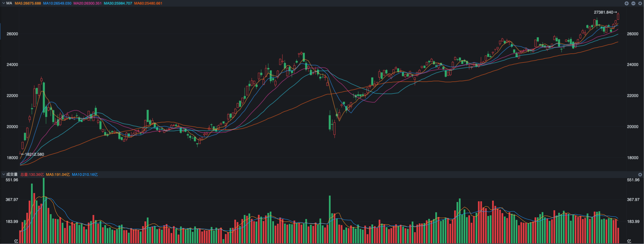Select the teal MA30:25984.707 legend
Image resolution: width=644 pixels, height=244 pixels.
(x=118, y=3)
